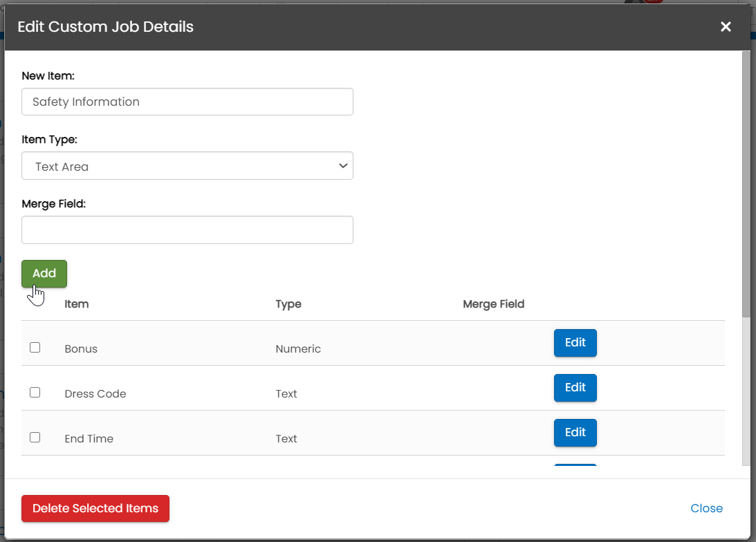Check the End Time row checkbox
The image size is (756, 542).
click(x=35, y=438)
